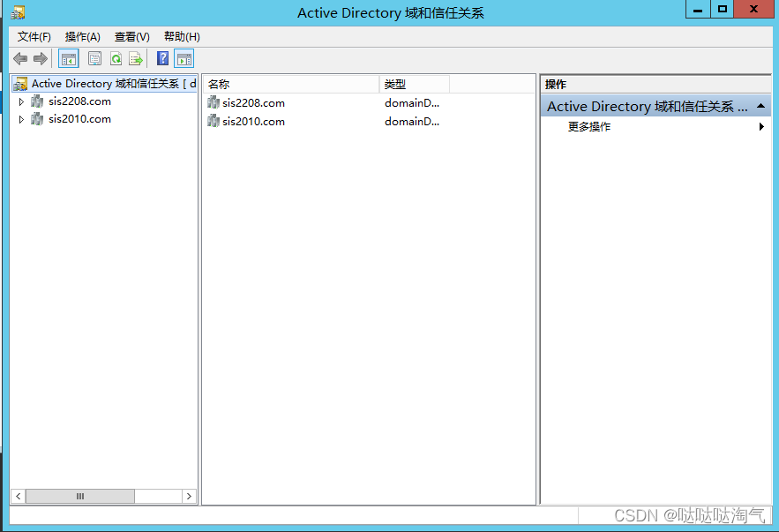
Task: Go forward with the toolbar Forward arrow
Action: pos(41,58)
